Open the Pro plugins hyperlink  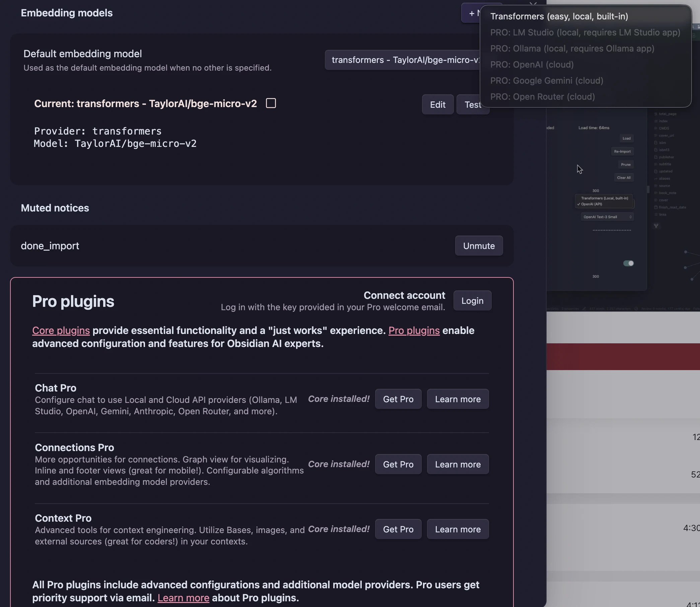(414, 330)
